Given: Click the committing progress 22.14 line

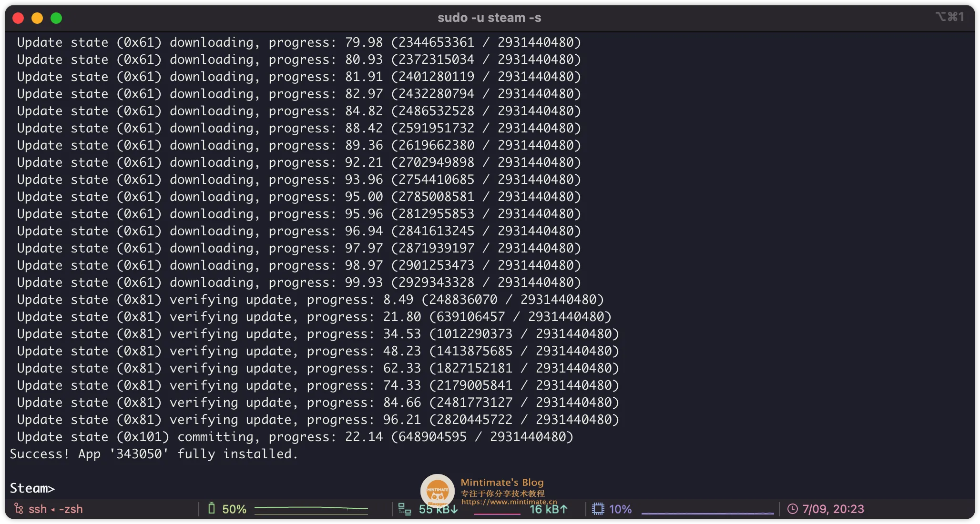Looking at the screenshot, I should [x=295, y=437].
